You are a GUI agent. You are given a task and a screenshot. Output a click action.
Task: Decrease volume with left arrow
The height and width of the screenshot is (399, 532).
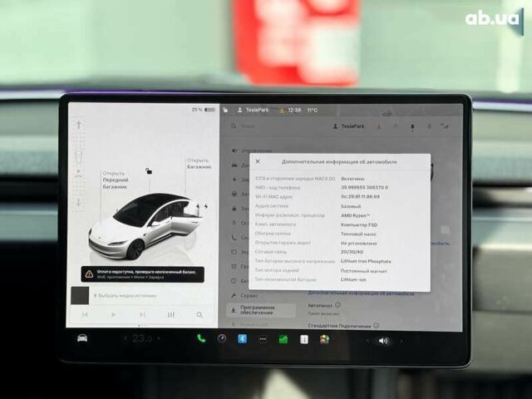point(367,341)
